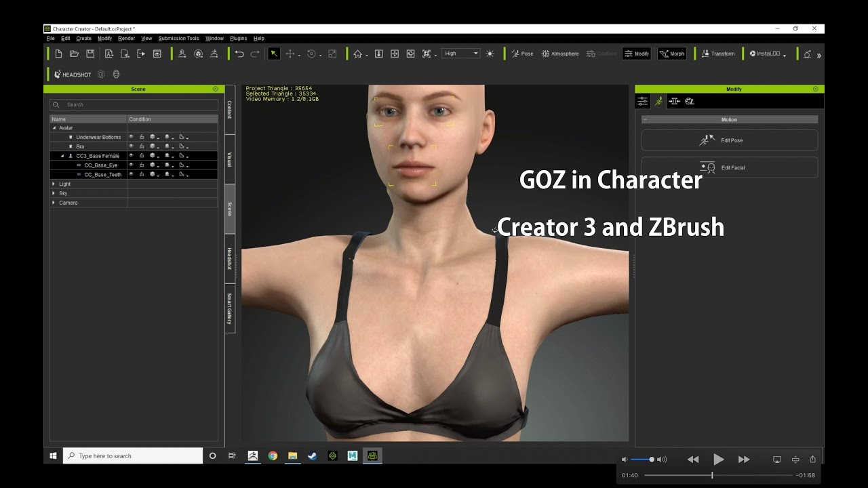
Task: Choose the Rotate tool icon
Action: click(311, 54)
